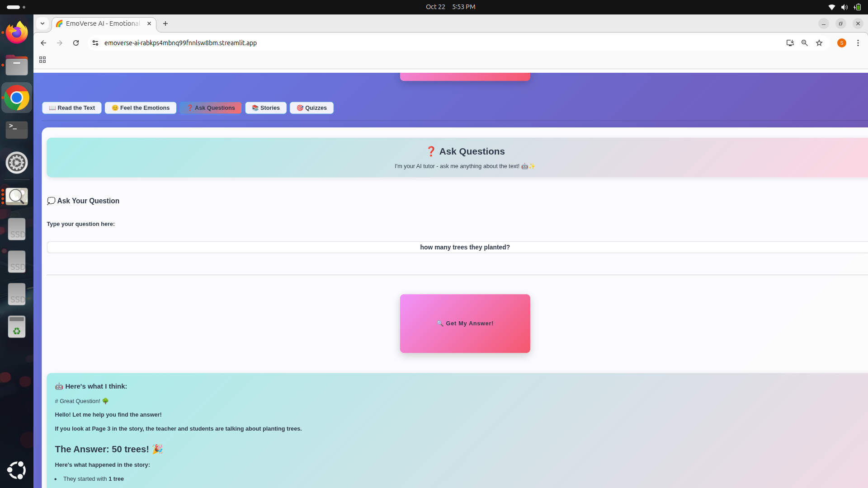Open the system volume indicator

pyautogui.click(x=844, y=7)
